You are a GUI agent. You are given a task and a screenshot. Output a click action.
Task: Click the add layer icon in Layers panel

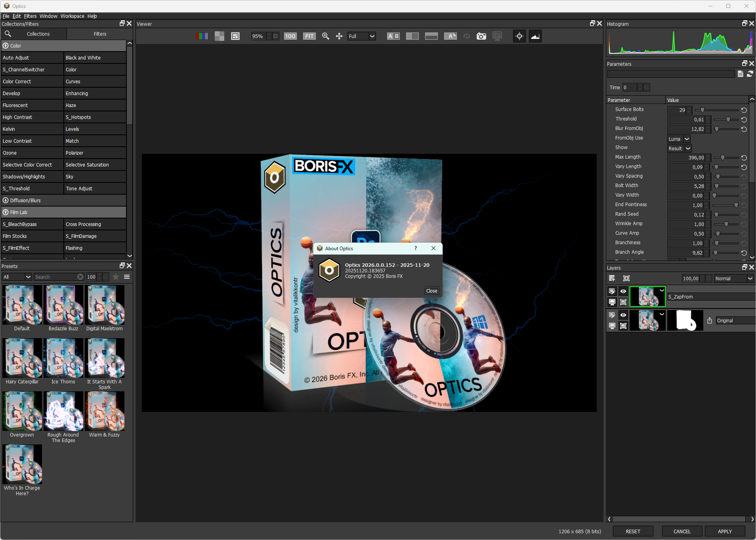click(x=612, y=278)
